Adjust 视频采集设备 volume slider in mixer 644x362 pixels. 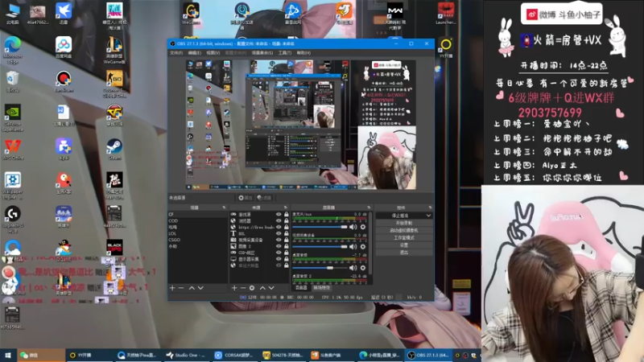[x=320, y=247]
